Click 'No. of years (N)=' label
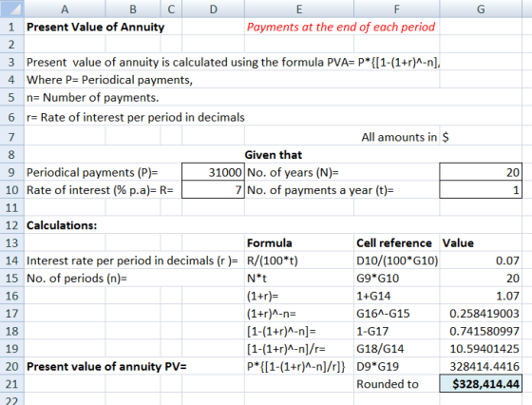The height and width of the screenshot is (405, 532). (x=293, y=172)
